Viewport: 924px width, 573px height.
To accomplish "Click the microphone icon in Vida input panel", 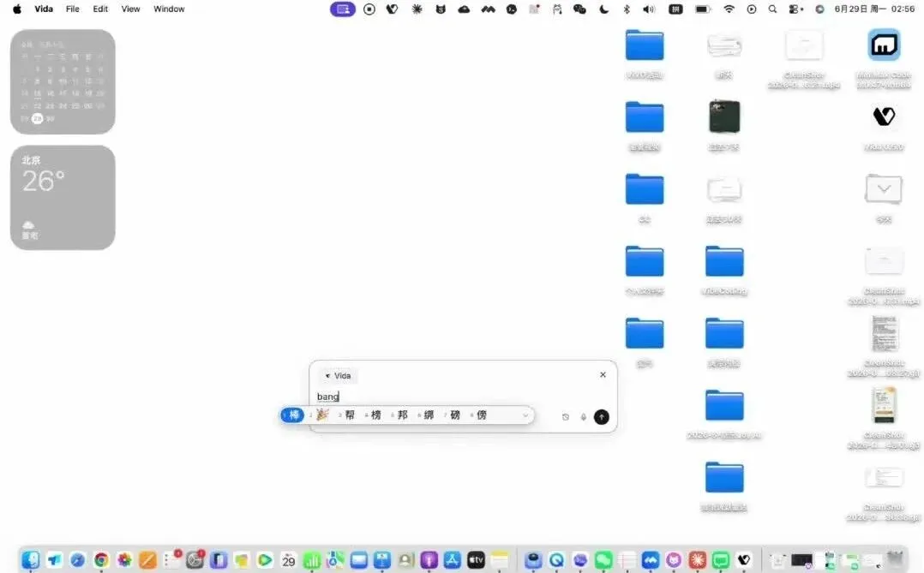I will 584,417.
